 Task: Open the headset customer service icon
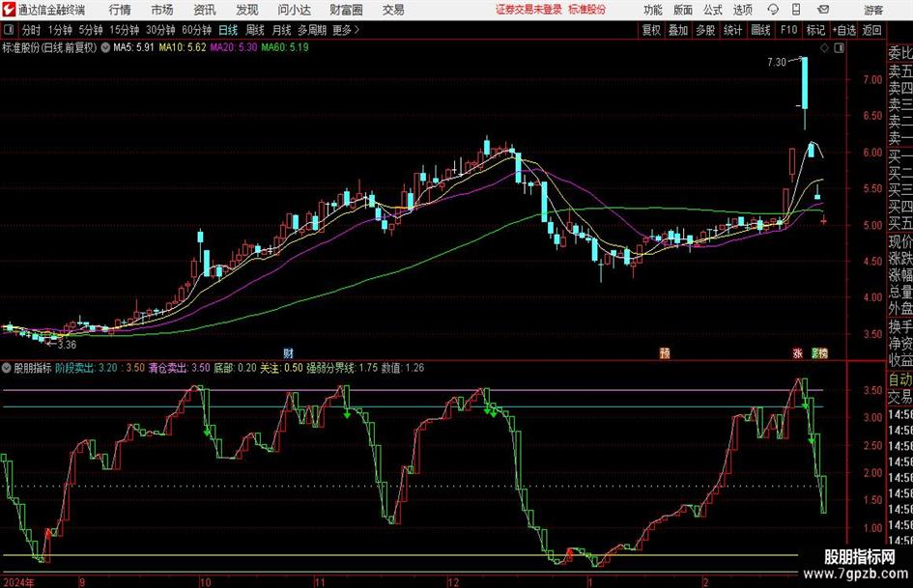coord(773,10)
